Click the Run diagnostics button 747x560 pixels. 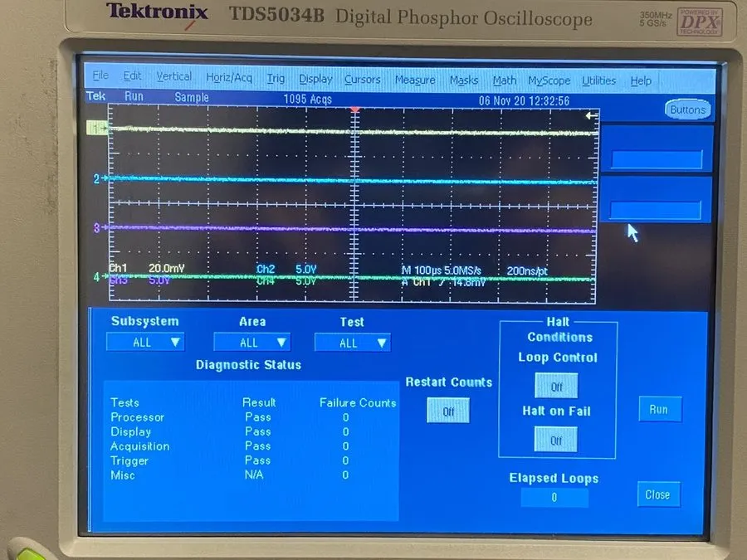click(659, 410)
